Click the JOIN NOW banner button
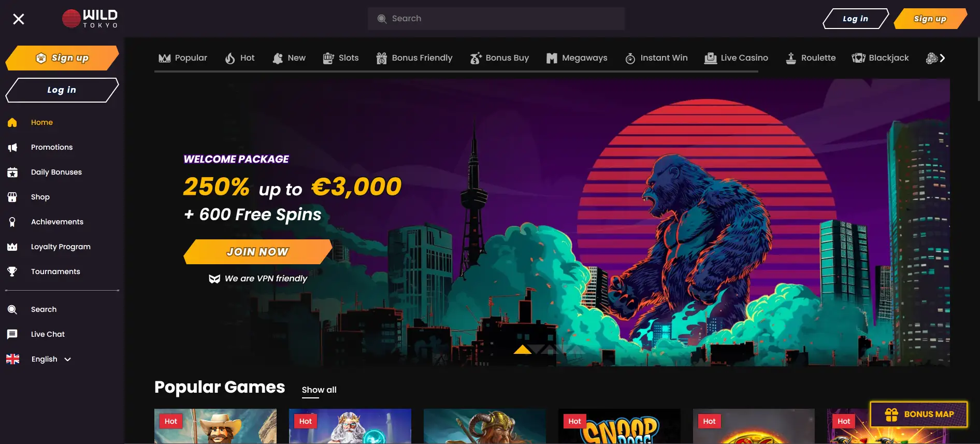The width and height of the screenshot is (980, 444). click(257, 252)
